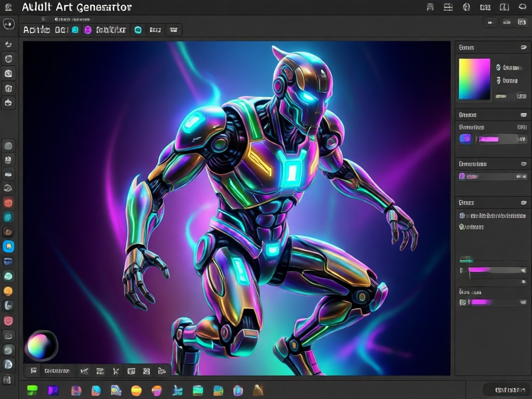Click the text label in canvas bottom toolbar

[57, 371]
